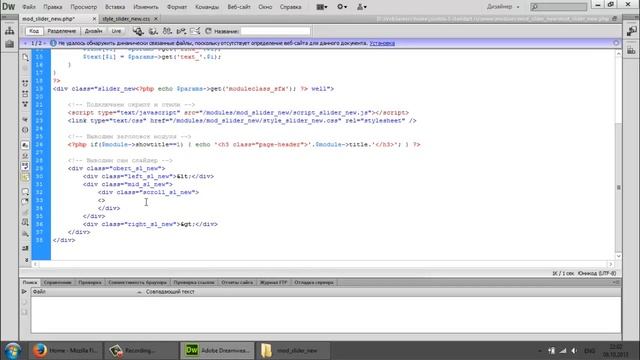Image resolution: width=640 pixels, height=360 pixels.
Task: Dismiss the notification bar with its close button
Action: click(616, 43)
